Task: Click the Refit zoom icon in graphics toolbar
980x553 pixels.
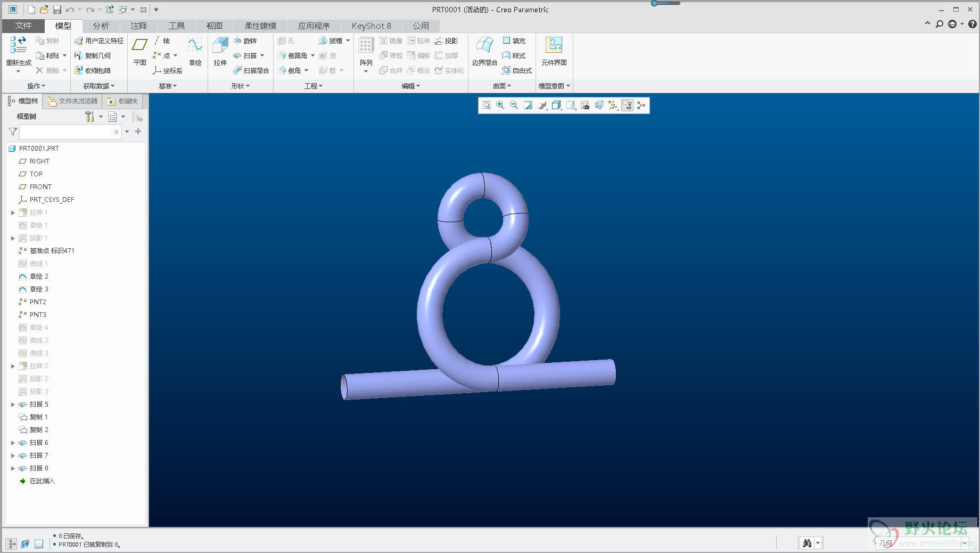Action: click(487, 105)
